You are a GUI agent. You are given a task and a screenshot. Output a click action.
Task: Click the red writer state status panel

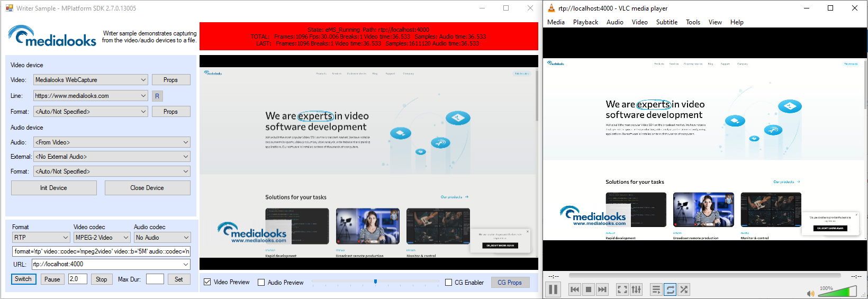[369, 36]
